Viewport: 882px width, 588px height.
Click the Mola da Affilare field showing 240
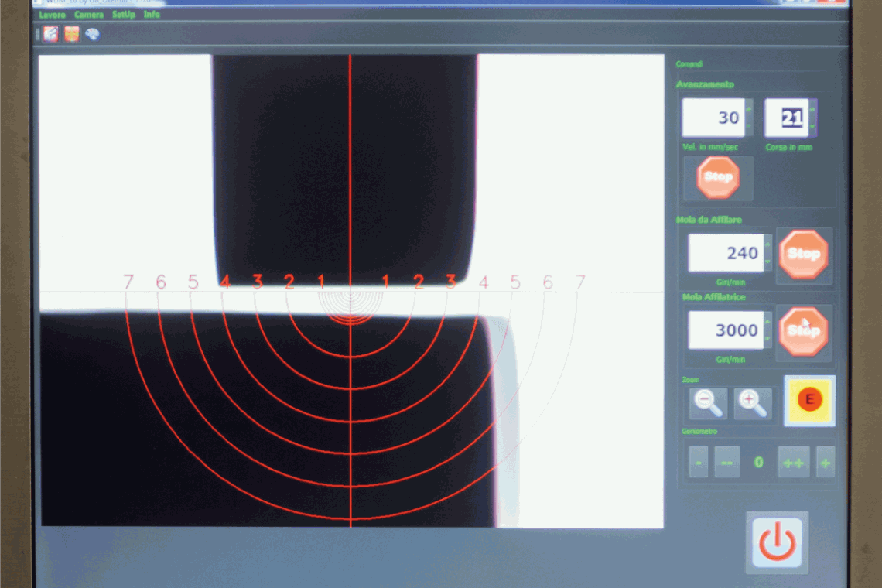[x=726, y=253]
